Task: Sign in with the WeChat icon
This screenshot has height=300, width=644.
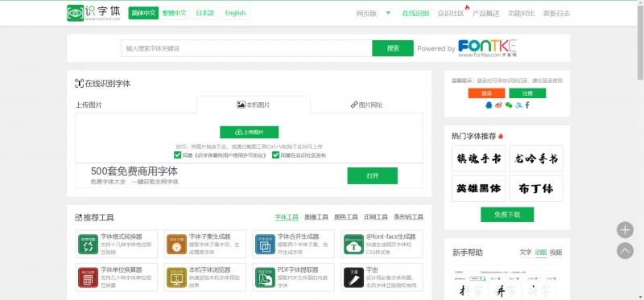Action: [x=509, y=105]
